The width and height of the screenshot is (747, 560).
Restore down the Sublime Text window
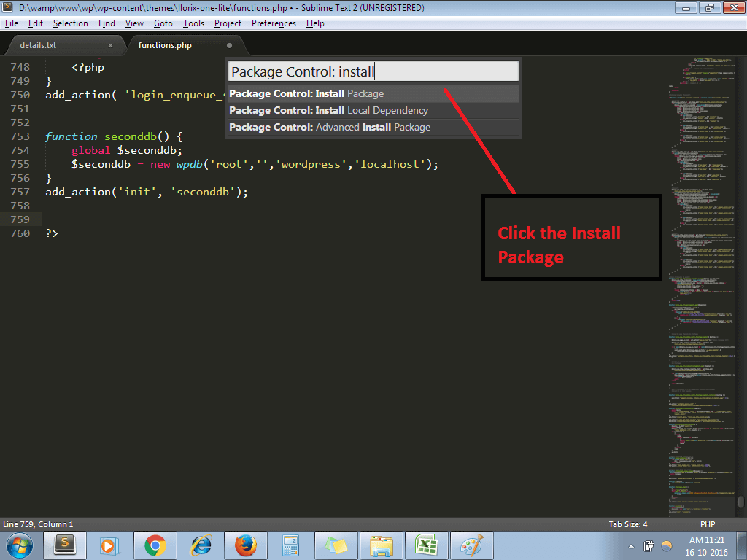[x=709, y=7]
